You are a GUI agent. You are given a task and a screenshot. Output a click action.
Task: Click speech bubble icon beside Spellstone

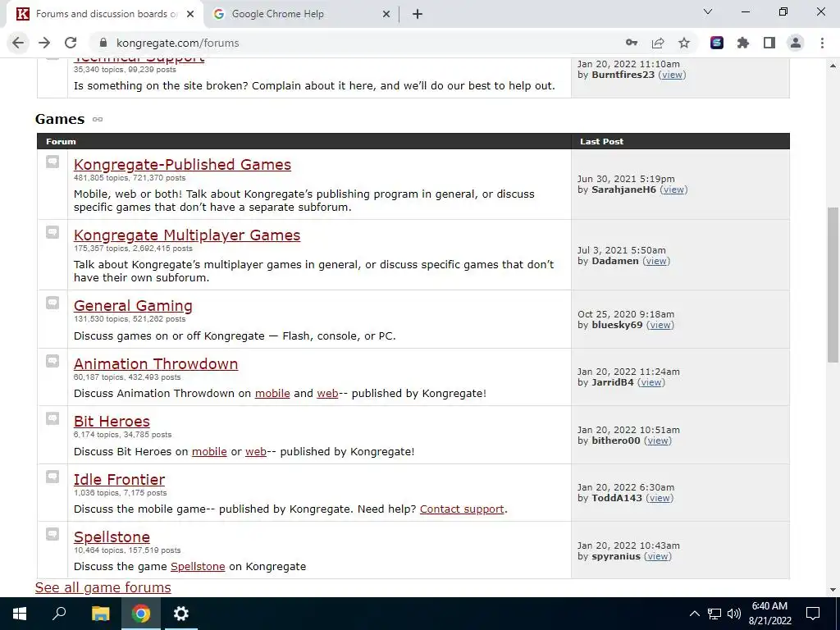[x=52, y=534]
